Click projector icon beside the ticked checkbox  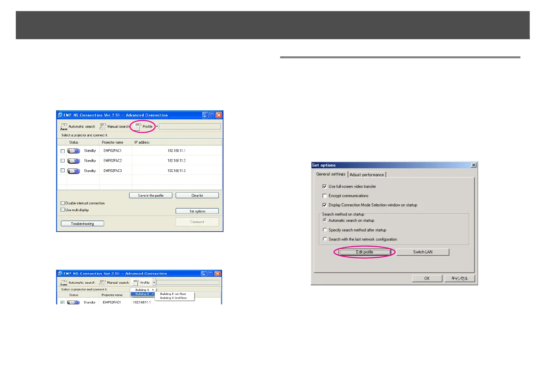tap(73, 302)
